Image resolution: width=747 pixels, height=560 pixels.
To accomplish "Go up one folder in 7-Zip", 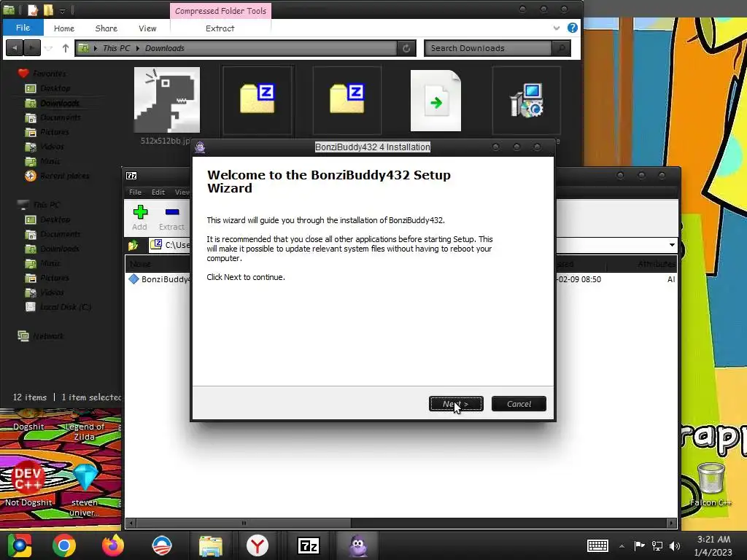I will [x=133, y=245].
